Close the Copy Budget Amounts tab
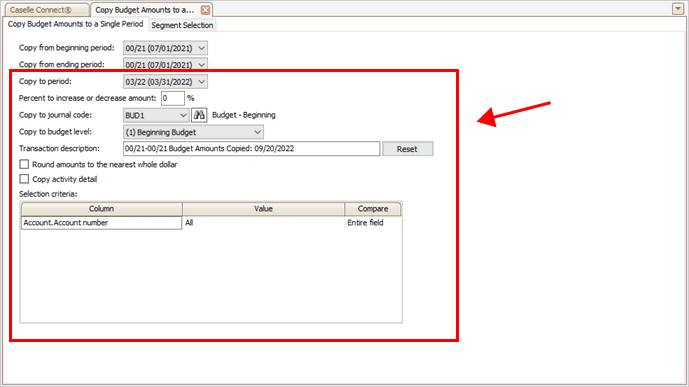 tap(205, 10)
